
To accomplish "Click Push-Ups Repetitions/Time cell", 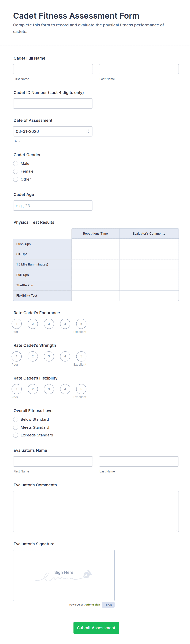I will pos(95,244).
